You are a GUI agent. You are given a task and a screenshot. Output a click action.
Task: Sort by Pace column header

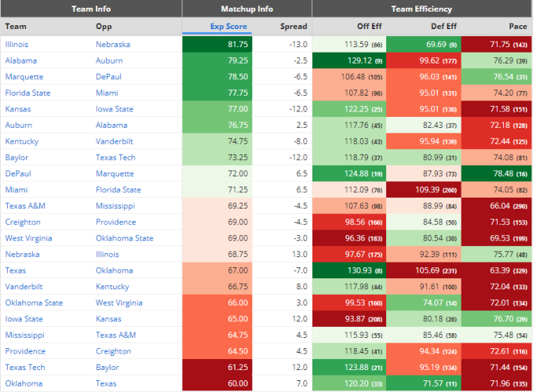518,26
